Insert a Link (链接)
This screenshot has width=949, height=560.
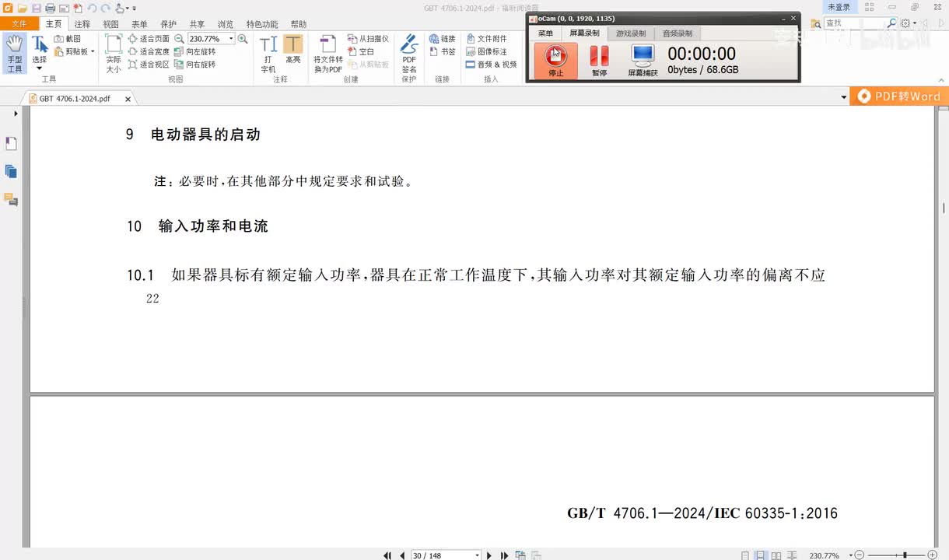coord(442,38)
